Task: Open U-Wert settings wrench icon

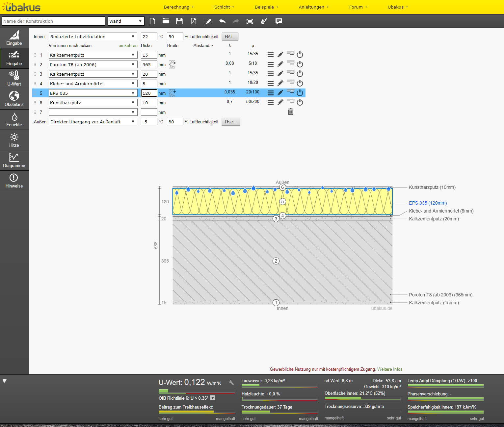Action: click(x=231, y=383)
